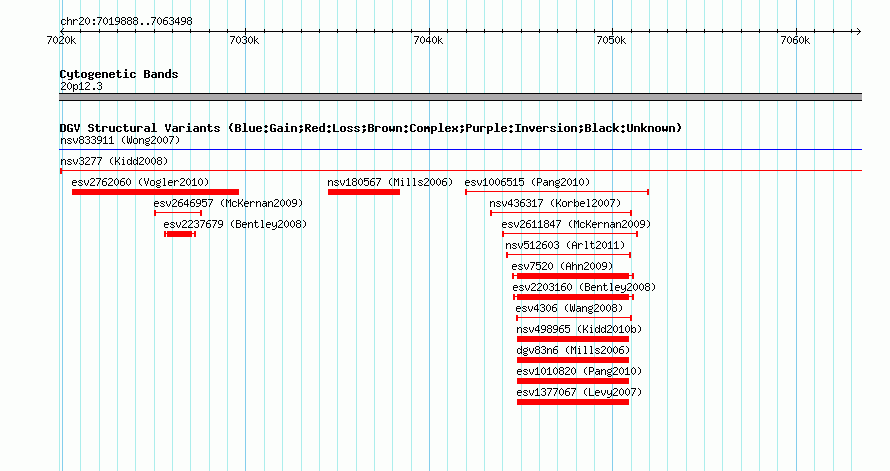Click the chr20:7019888..7063498 coordinates label
The height and width of the screenshot is (471, 890).
pyautogui.click(x=126, y=21)
